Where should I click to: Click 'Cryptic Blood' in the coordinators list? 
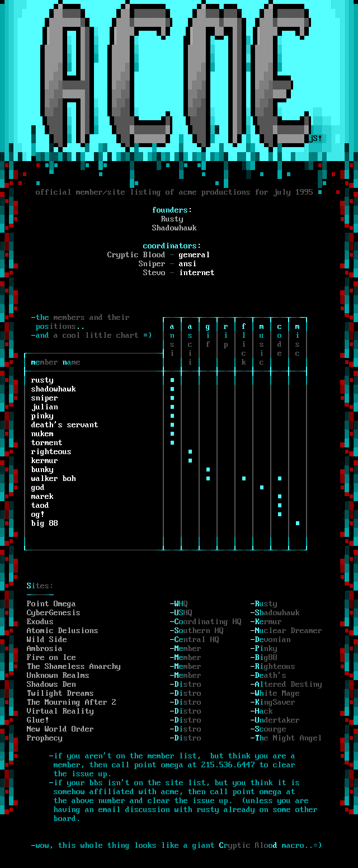pos(136,255)
